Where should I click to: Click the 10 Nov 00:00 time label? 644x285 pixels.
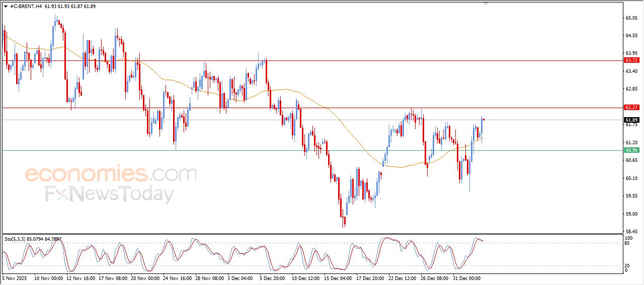(x=48, y=277)
